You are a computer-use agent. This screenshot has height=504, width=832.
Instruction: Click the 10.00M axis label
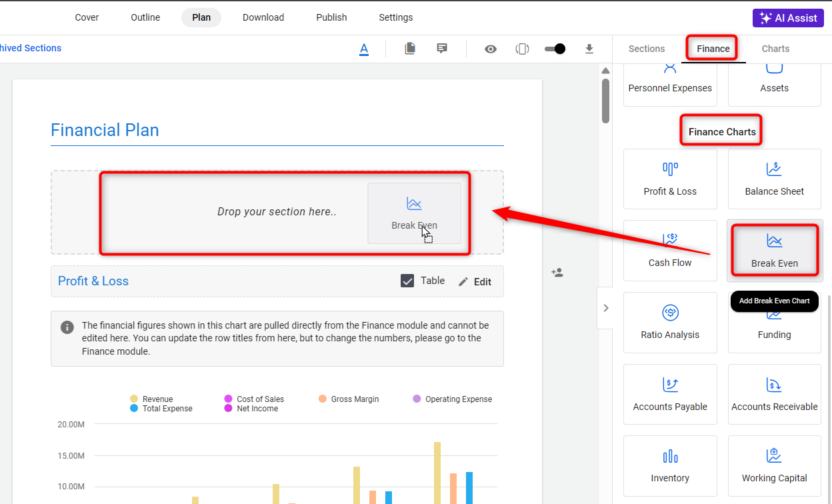pyautogui.click(x=71, y=487)
